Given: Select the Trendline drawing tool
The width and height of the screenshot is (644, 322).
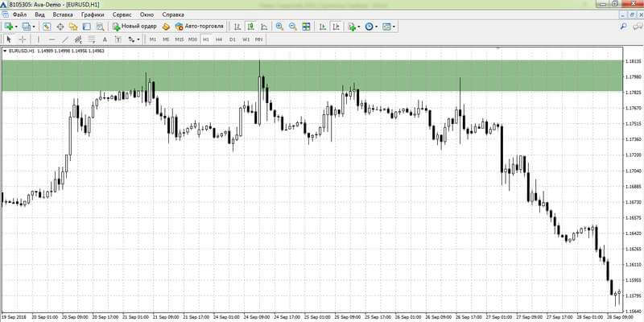Looking at the screenshot, I should 65,39.
